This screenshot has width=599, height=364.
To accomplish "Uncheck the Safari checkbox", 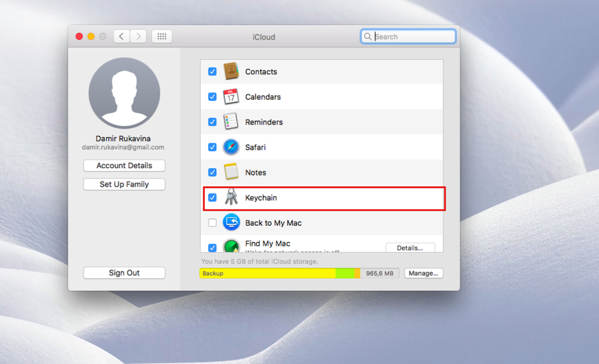I will (213, 147).
